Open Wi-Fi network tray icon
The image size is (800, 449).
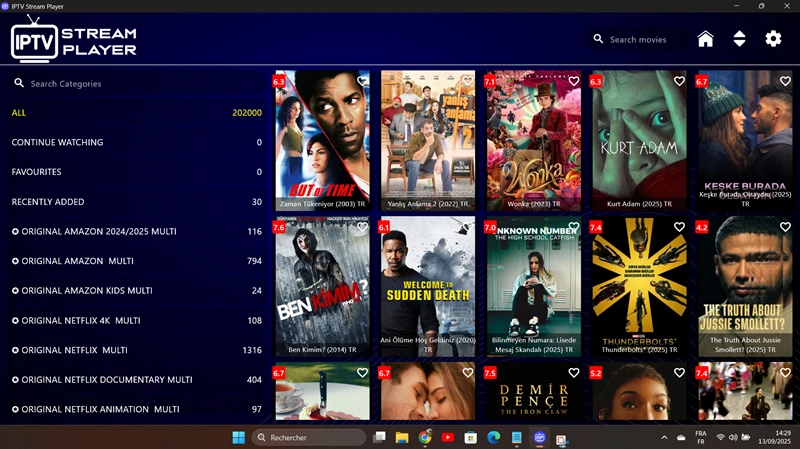[720, 437]
